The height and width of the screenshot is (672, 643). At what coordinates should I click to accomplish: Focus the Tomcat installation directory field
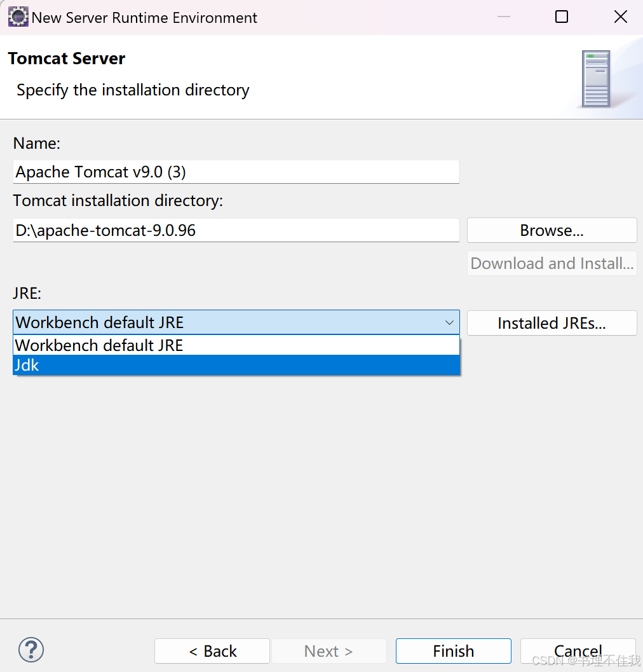236,230
